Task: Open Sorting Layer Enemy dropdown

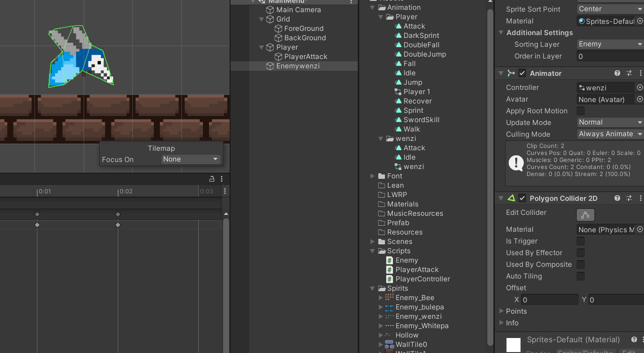Action: click(x=610, y=44)
